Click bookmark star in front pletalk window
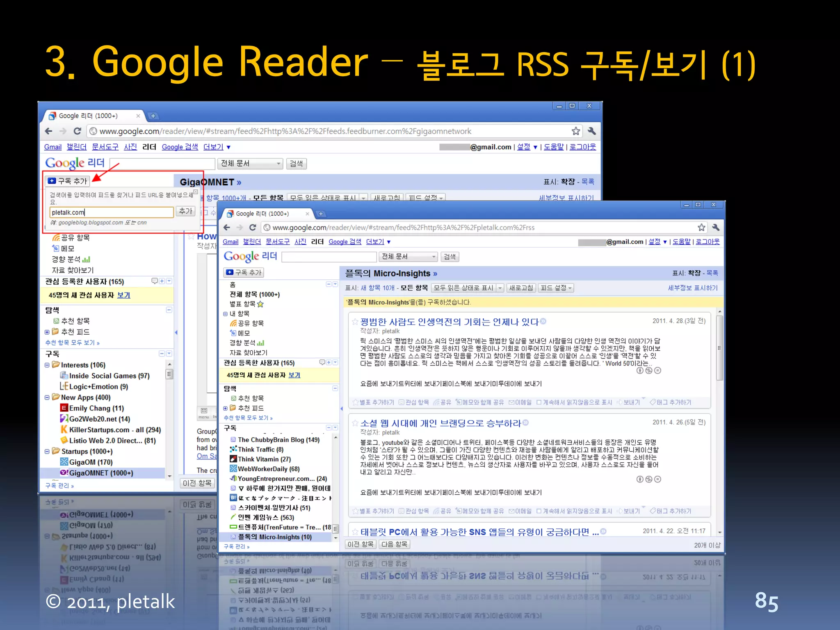This screenshot has height=630, width=840. click(x=701, y=227)
